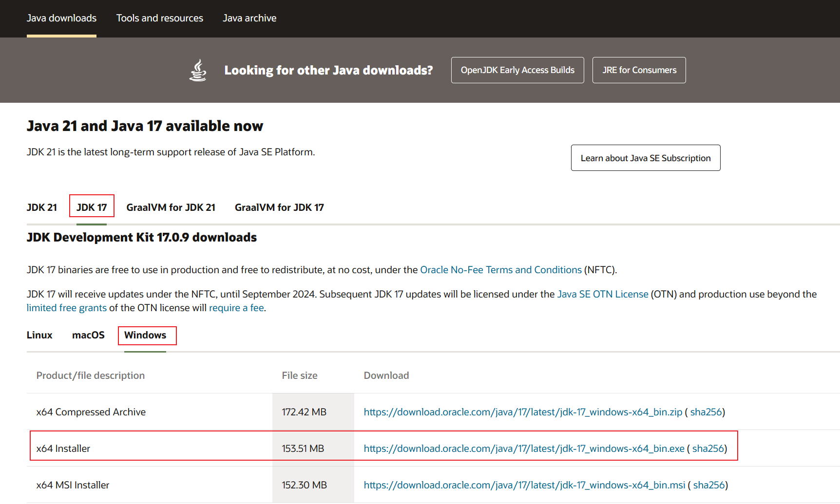The image size is (840, 504).
Task: Click the x64 Compressed Archive description text
Action: tap(91, 412)
